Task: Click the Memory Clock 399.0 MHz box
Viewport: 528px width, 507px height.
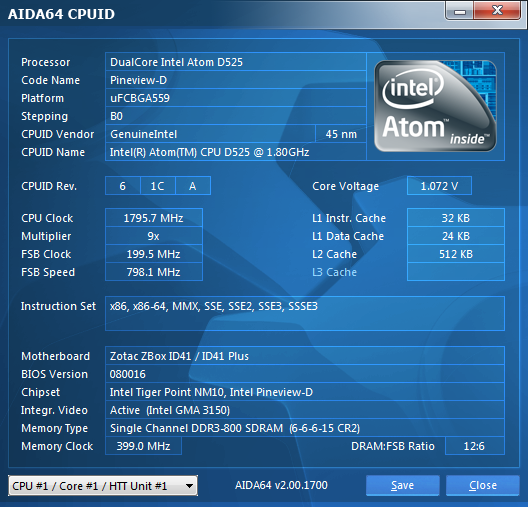Action: [x=143, y=446]
